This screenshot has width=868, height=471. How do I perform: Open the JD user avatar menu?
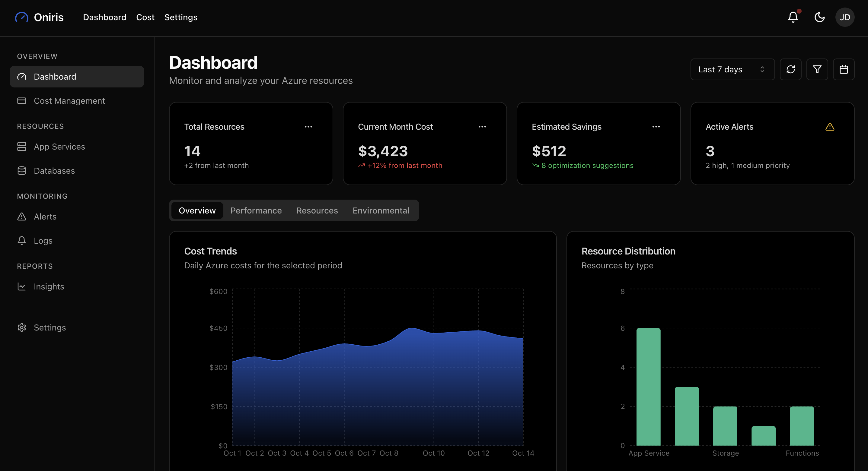[x=844, y=17]
